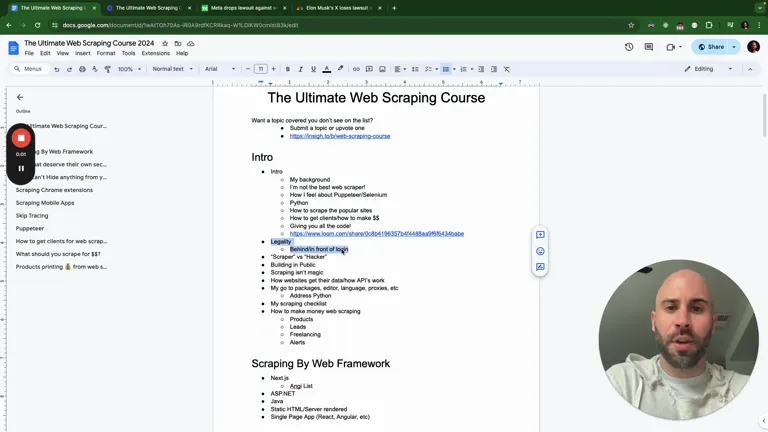The width and height of the screenshot is (768, 432).
Task: Click the Move to folder icon
Action: click(178, 44)
